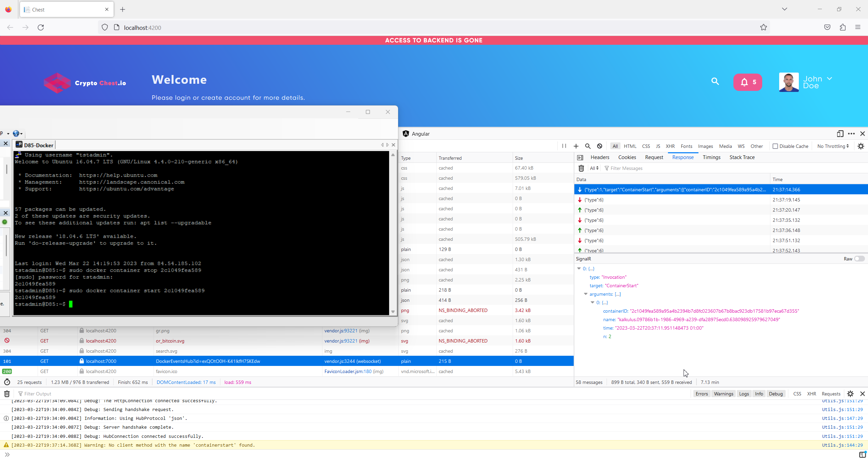Screen dimensions: 868x468
Task: Switch to the Headers tab
Action: click(x=600, y=157)
